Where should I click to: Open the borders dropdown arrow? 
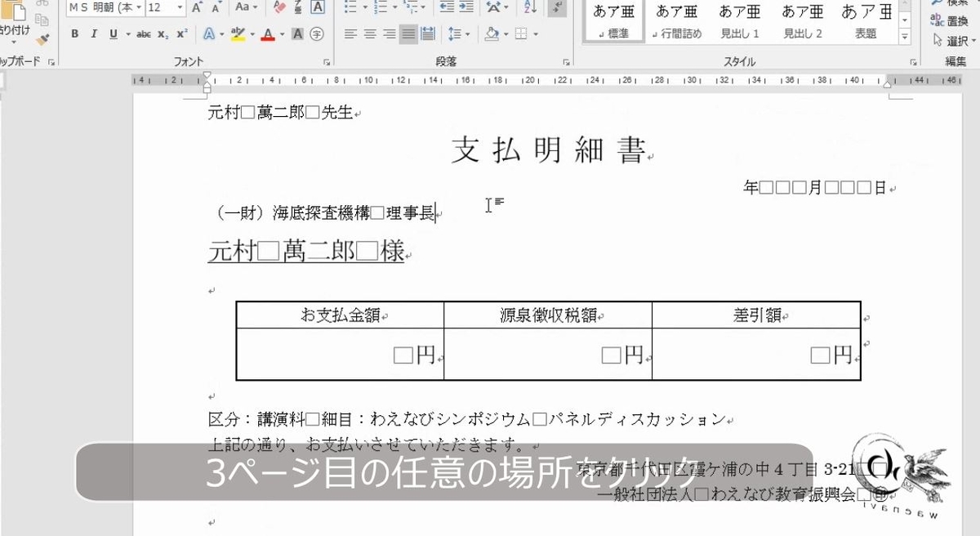click(534, 34)
